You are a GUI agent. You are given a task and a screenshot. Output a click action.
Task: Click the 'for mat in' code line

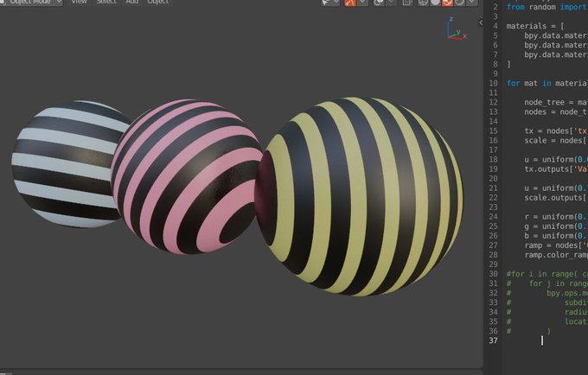pyautogui.click(x=546, y=83)
